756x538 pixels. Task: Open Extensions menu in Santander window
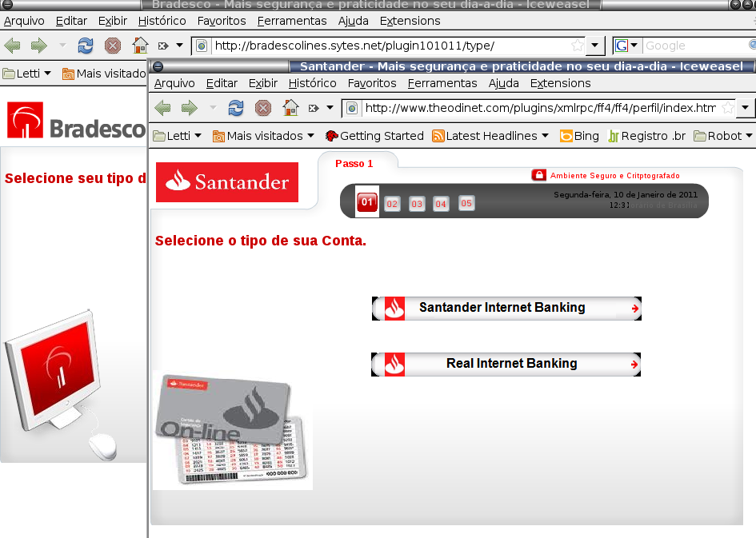(560, 83)
